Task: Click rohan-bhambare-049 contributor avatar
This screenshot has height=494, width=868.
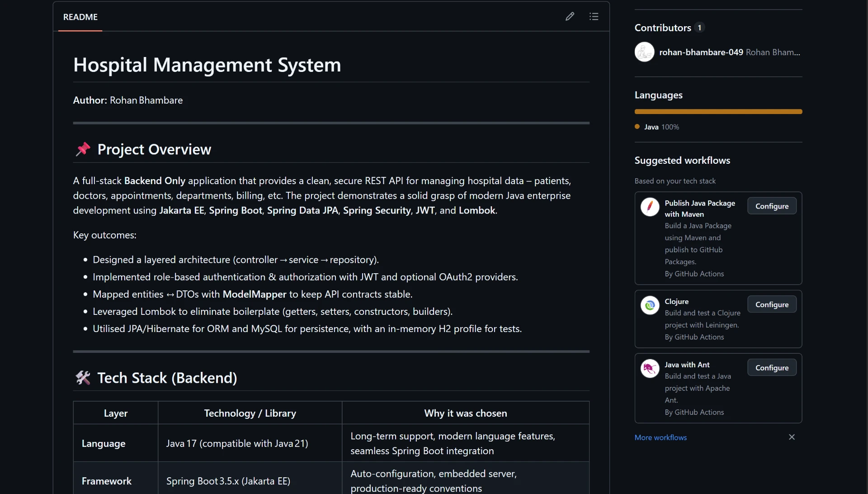Action: pyautogui.click(x=644, y=52)
